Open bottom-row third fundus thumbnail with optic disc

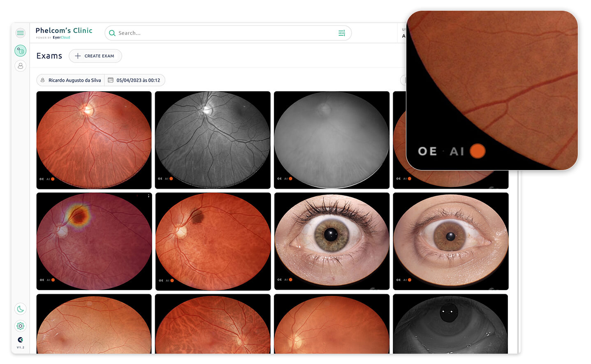tap(331, 324)
